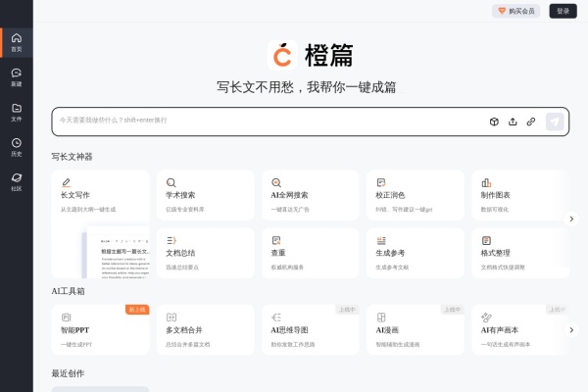The width and height of the screenshot is (588, 392).
Task: Click the cube icon in prompt box
Action: coord(495,122)
